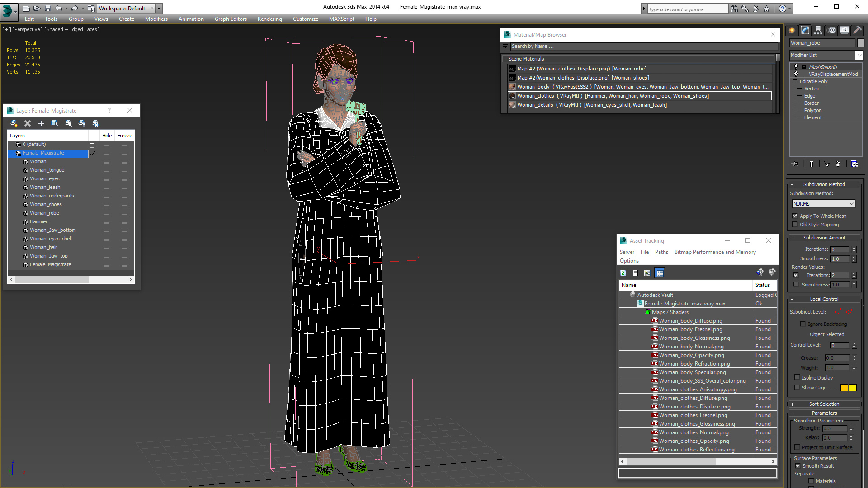868x488 pixels.
Task: Select Woman_robe object in layer list
Action: point(44,213)
